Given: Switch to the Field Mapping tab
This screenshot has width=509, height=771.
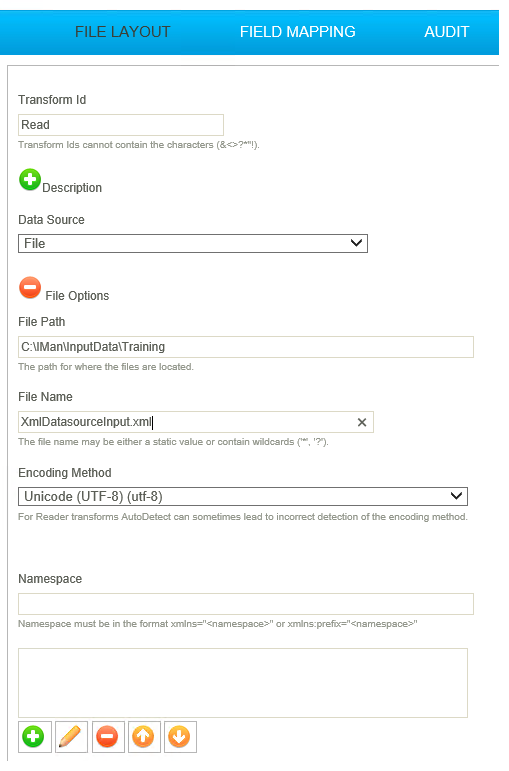Looking at the screenshot, I should [298, 32].
